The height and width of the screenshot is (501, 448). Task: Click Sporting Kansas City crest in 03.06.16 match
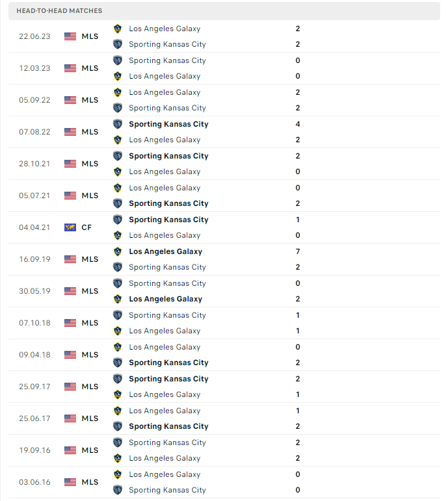point(118,490)
